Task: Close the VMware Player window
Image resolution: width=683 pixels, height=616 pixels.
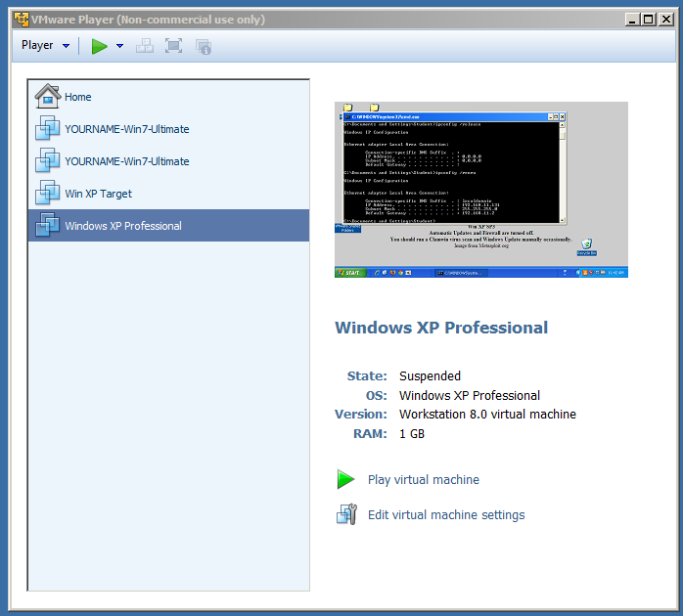Action: point(666,20)
